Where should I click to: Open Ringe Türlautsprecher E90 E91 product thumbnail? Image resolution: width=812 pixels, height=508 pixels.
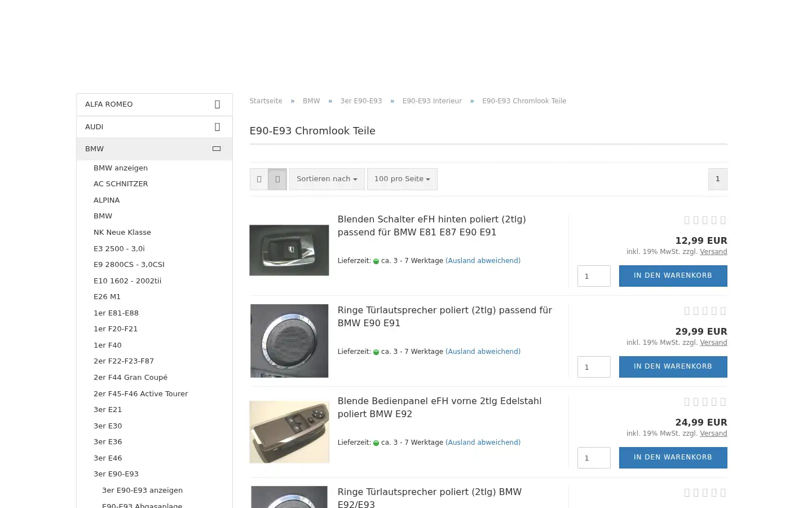[289, 341]
